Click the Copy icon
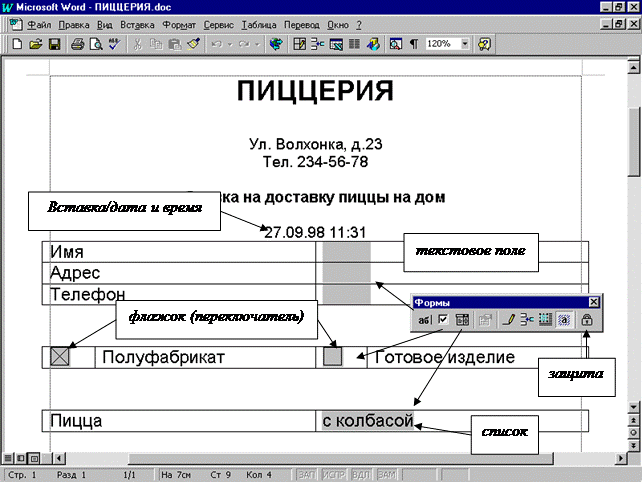 tap(156, 44)
